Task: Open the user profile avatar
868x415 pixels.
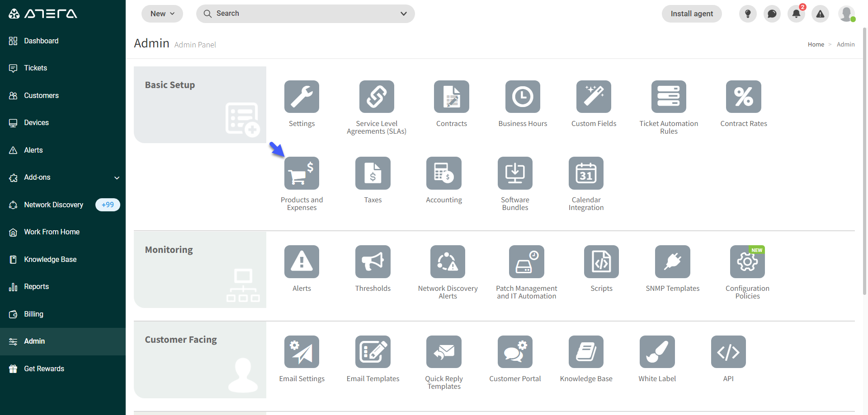Action: tap(846, 14)
